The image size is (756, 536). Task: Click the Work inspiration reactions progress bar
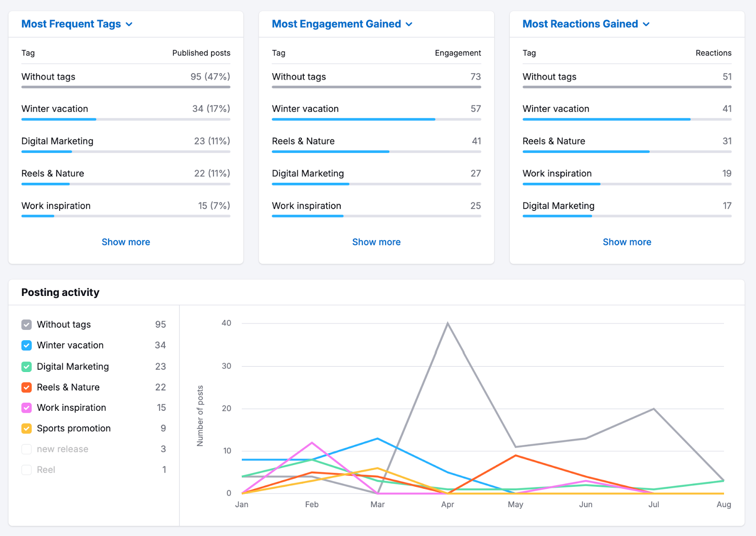(627, 184)
